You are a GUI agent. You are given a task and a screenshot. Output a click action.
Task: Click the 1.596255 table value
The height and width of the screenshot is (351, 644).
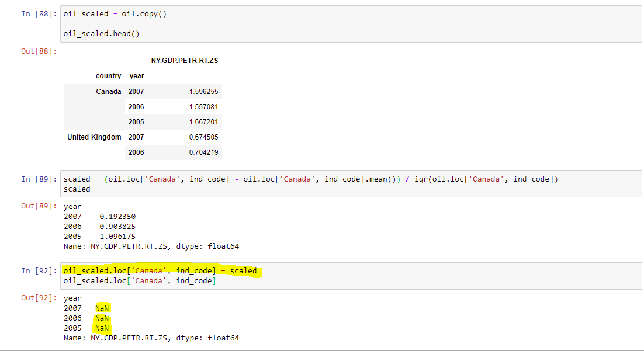pos(204,92)
